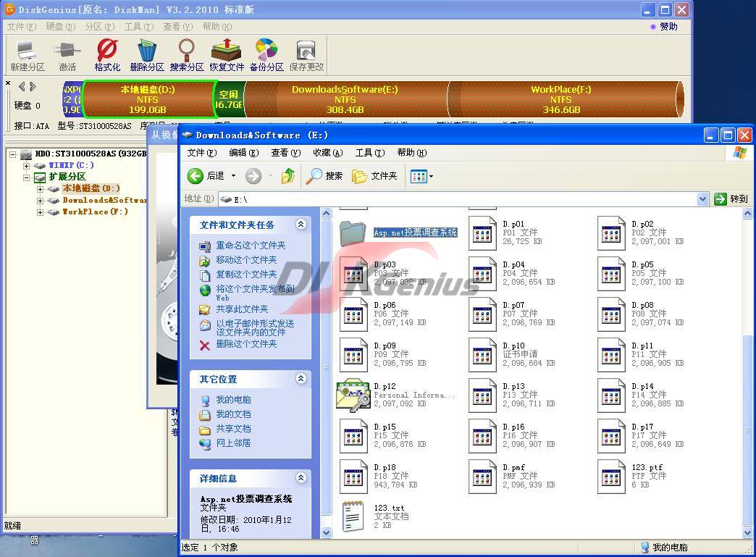The image size is (756, 557).
Task: Open the 文件(F) menu in DiskGenius
Action: [22, 27]
